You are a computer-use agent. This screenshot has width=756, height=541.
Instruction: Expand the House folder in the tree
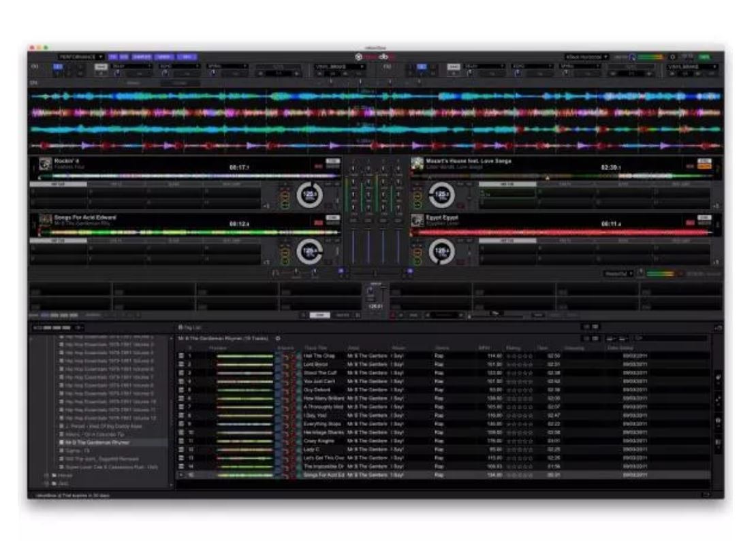[x=47, y=476]
